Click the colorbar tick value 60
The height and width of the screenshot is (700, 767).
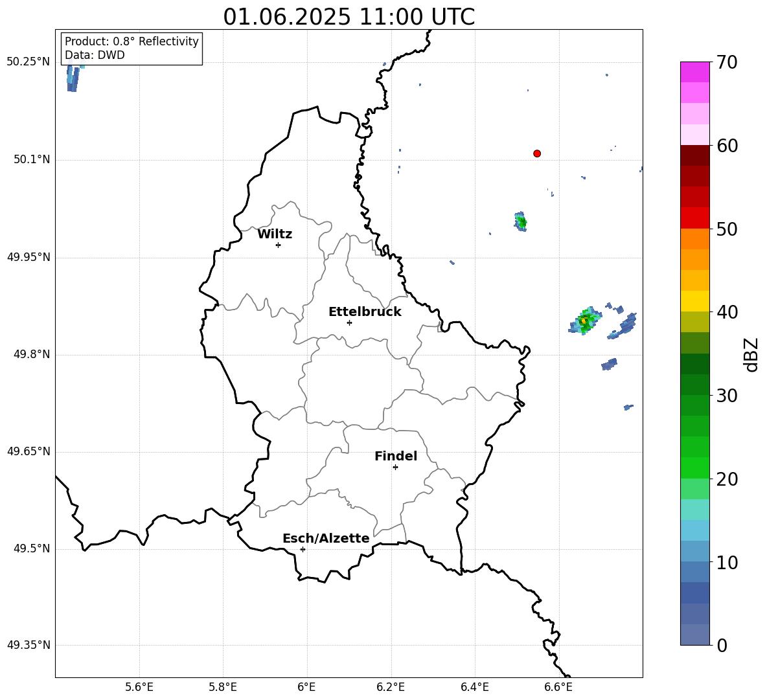click(727, 146)
